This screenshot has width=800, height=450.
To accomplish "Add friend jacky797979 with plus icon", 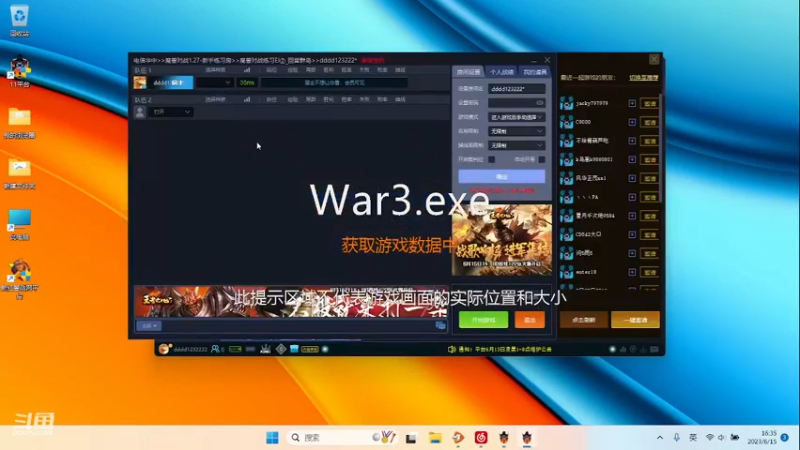I will coord(632,103).
